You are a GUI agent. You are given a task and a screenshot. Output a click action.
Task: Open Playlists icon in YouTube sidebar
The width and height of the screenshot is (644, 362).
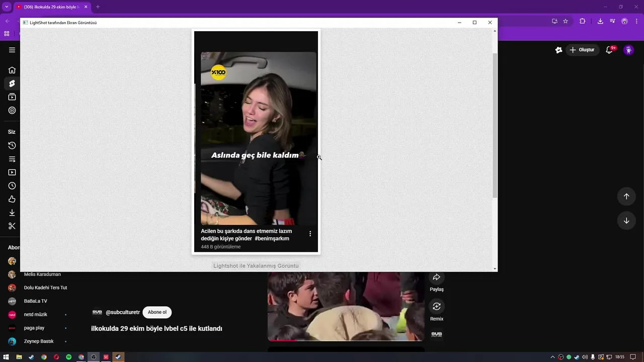12,159
